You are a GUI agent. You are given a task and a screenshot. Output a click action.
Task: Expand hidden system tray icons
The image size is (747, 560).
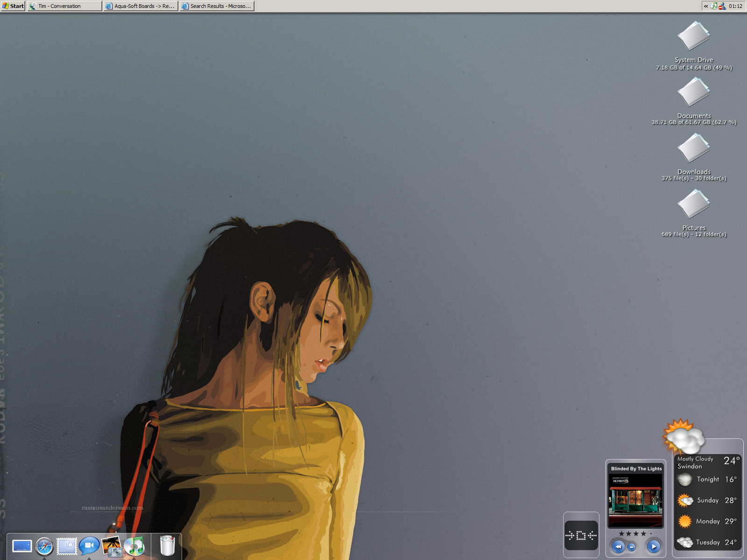click(706, 6)
